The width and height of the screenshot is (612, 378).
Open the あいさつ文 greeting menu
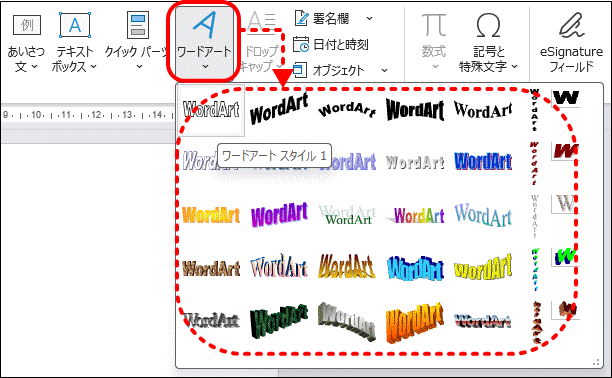tap(26, 42)
